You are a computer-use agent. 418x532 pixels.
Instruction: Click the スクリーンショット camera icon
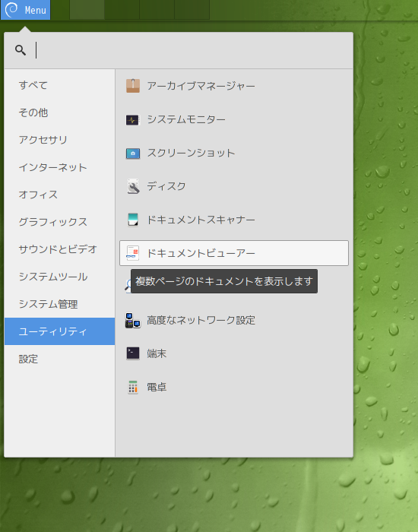[133, 153]
